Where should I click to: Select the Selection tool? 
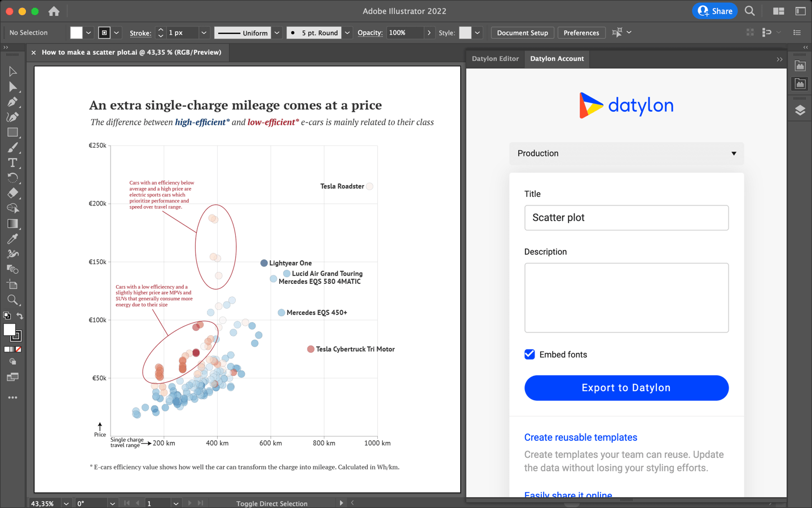(12, 71)
